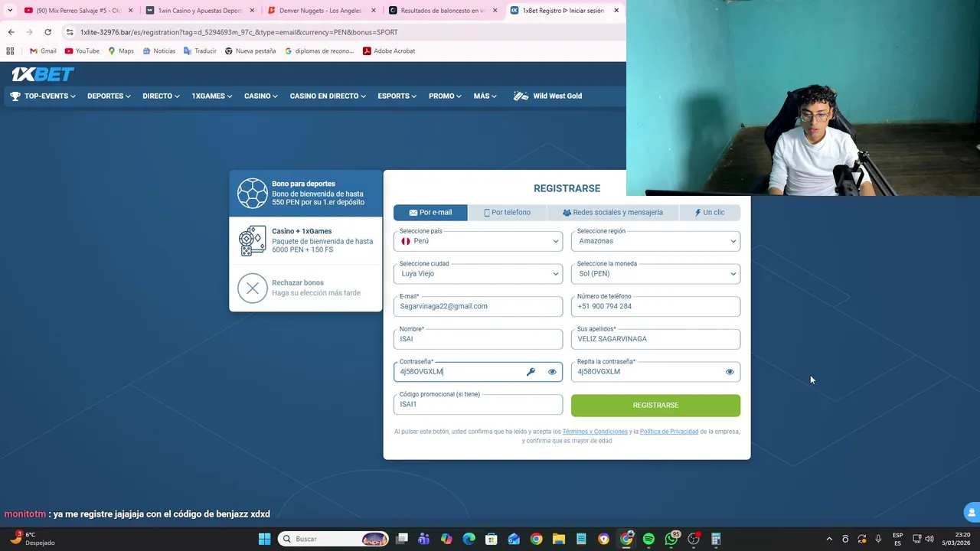Open Microsoft Store from the taskbar
Viewport: 980px width, 551px height.
pyautogui.click(x=492, y=539)
